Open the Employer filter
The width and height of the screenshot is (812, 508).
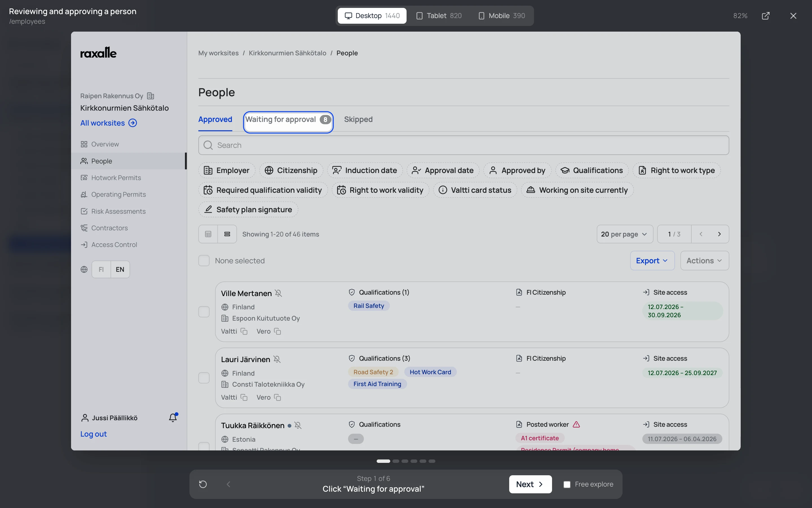(227, 170)
